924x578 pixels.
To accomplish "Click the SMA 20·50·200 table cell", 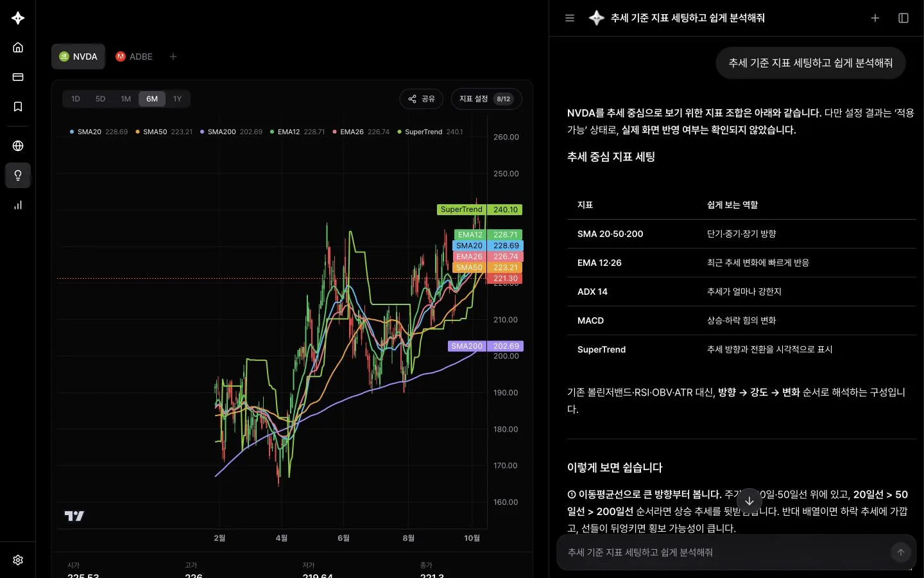I will pos(610,234).
